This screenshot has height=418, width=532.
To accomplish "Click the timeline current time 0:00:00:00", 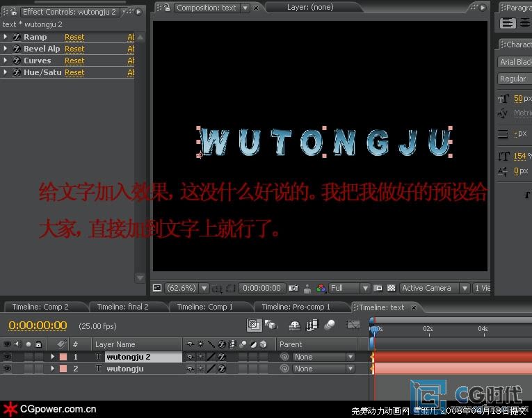I will pos(38,325).
